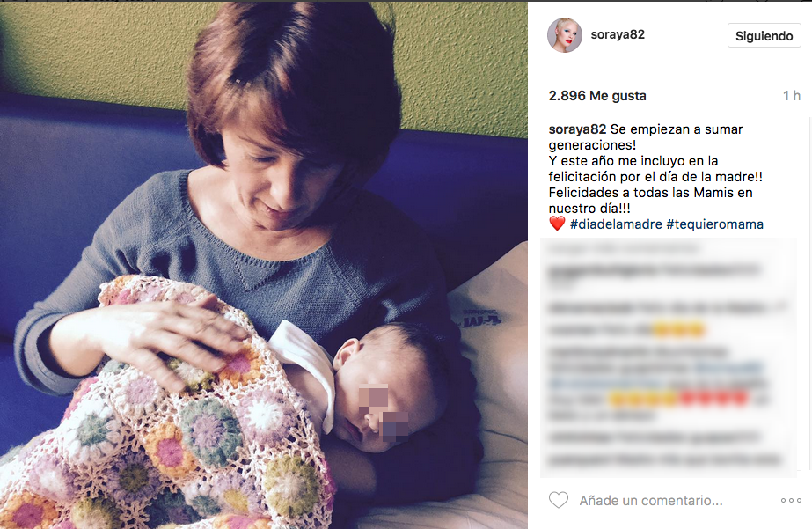Click the blurred load more comments line
812x529 pixels.
tap(623, 249)
